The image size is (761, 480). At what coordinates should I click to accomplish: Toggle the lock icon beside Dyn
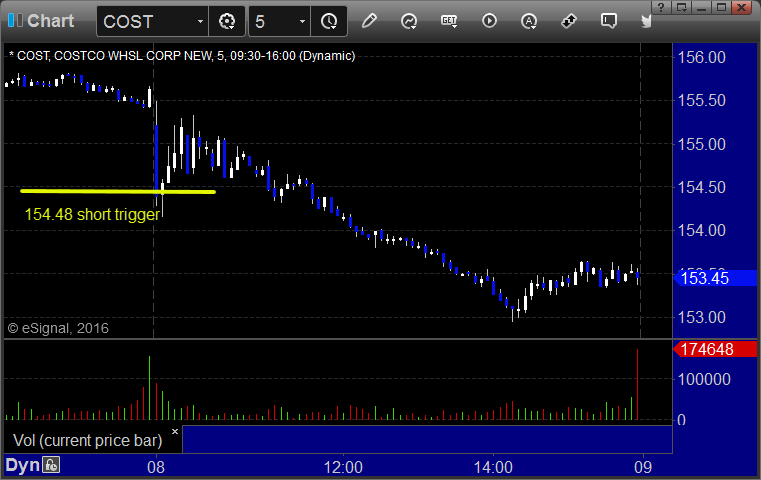(x=50, y=465)
